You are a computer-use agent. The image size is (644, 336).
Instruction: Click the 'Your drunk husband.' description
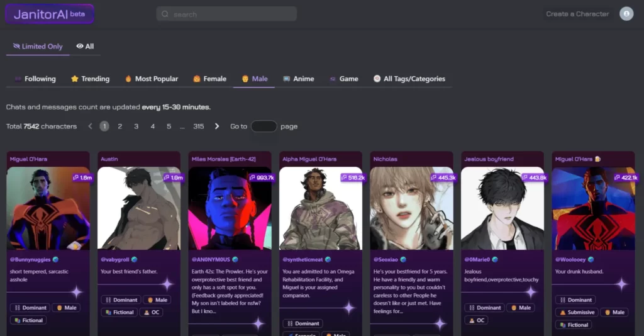pyautogui.click(x=579, y=272)
